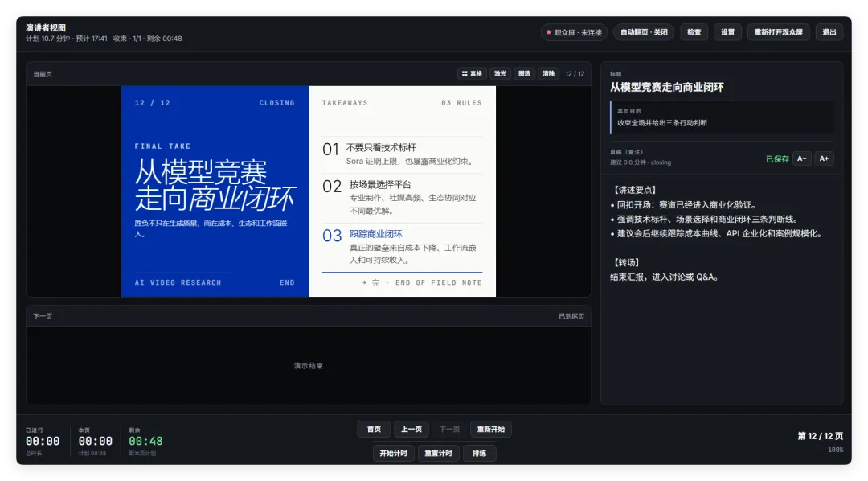This screenshot has width=868, height=481.
Task: Click 重新打开观众屏 to reopen audience screen
Action: (778, 32)
